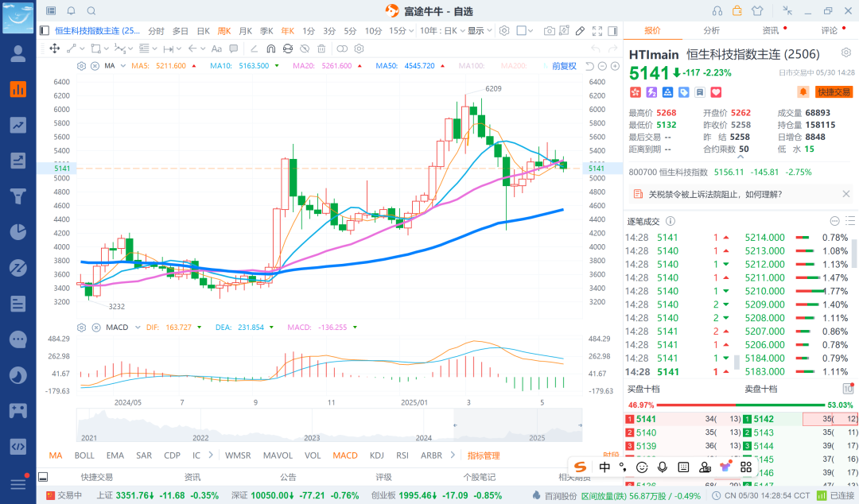The width and height of the screenshot is (859, 504).
Task: Expand more main indicators after IC
Action: coord(210,456)
